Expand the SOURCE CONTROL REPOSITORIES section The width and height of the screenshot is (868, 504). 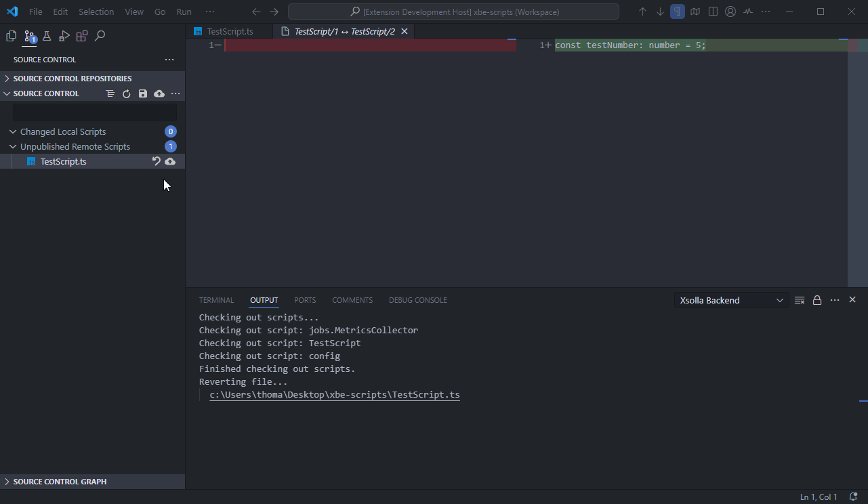[x=92, y=79]
